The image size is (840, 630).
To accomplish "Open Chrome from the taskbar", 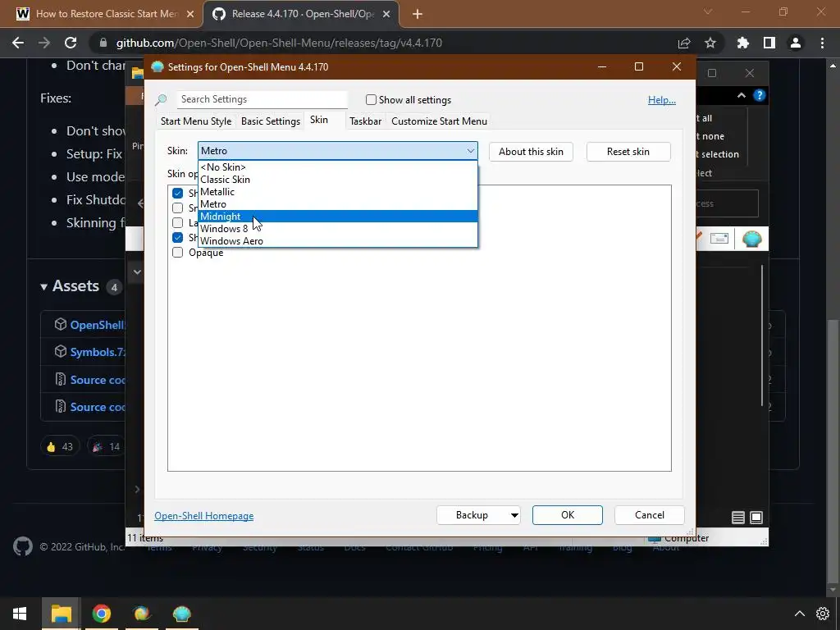I will [x=101, y=614].
